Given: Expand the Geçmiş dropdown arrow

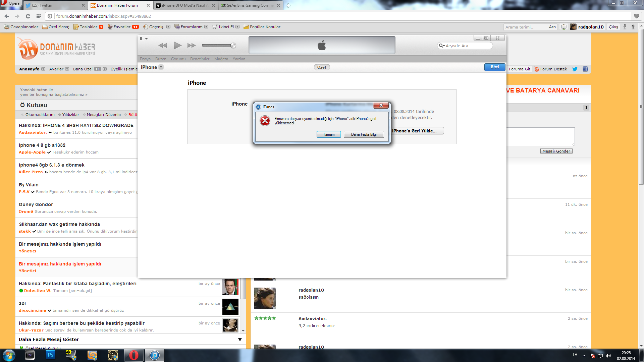Looking at the screenshot, I should (168, 27).
